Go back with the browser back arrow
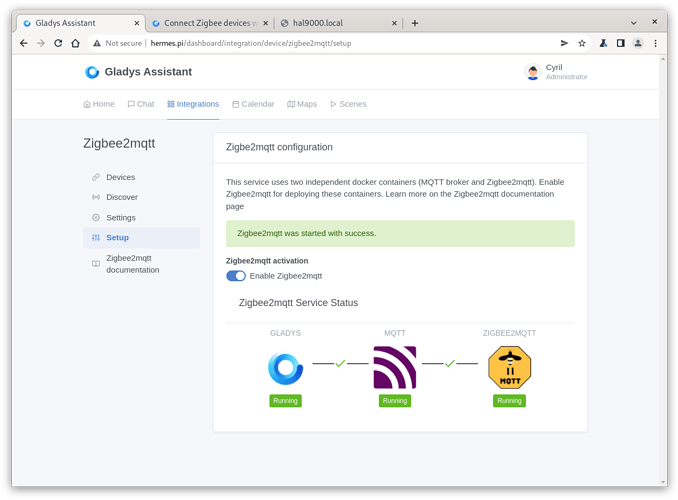678x500 pixels. click(x=24, y=43)
